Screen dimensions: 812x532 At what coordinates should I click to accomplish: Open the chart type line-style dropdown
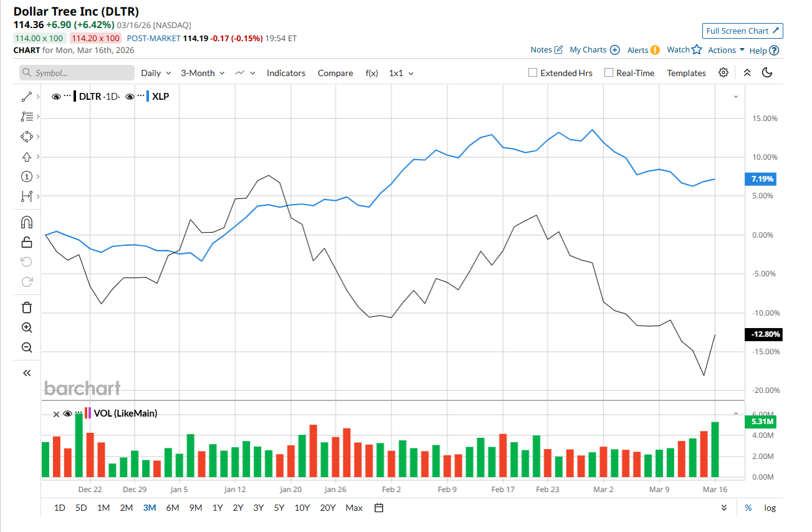(x=246, y=73)
